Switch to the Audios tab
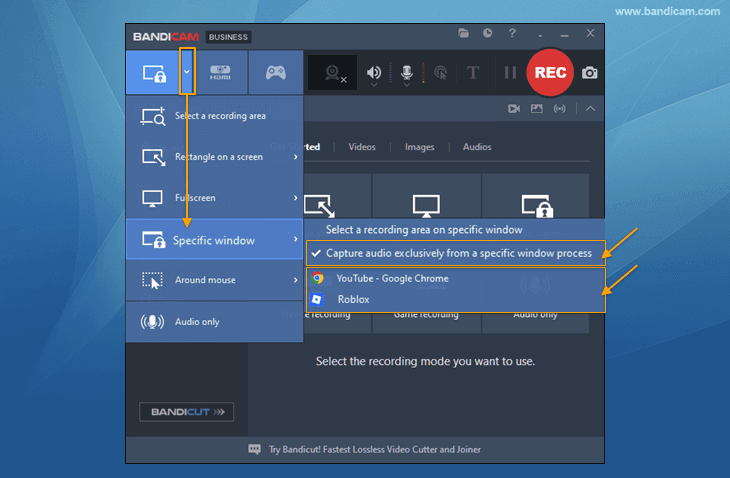730x478 pixels. 477,147
